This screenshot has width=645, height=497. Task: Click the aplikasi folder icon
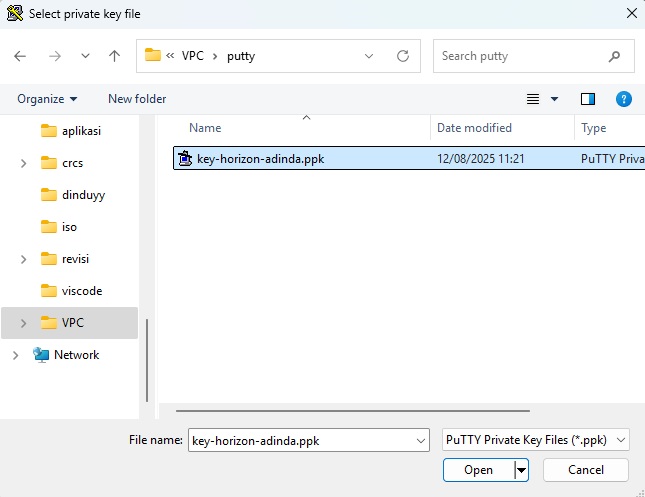(x=49, y=131)
